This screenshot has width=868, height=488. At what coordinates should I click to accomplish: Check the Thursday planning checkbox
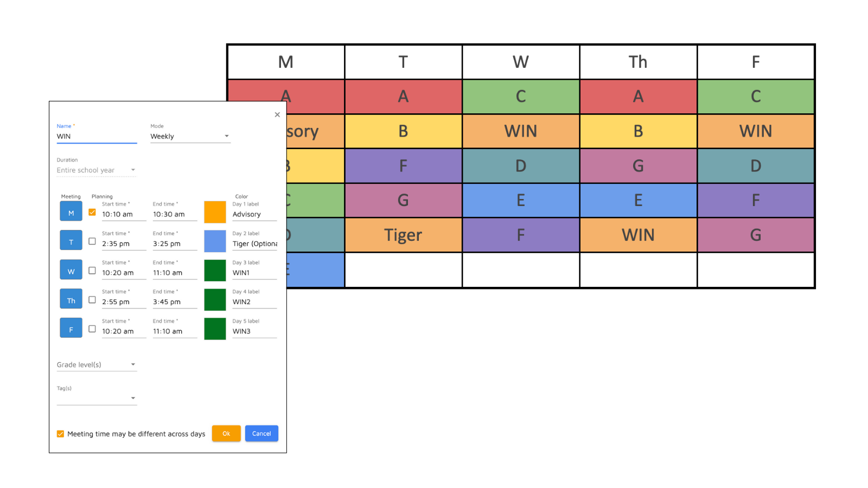coord(92,300)
